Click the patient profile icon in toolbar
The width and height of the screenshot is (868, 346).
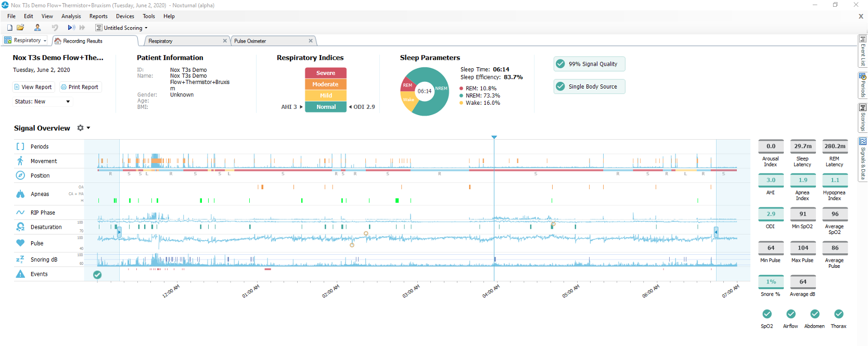point(37,28)
